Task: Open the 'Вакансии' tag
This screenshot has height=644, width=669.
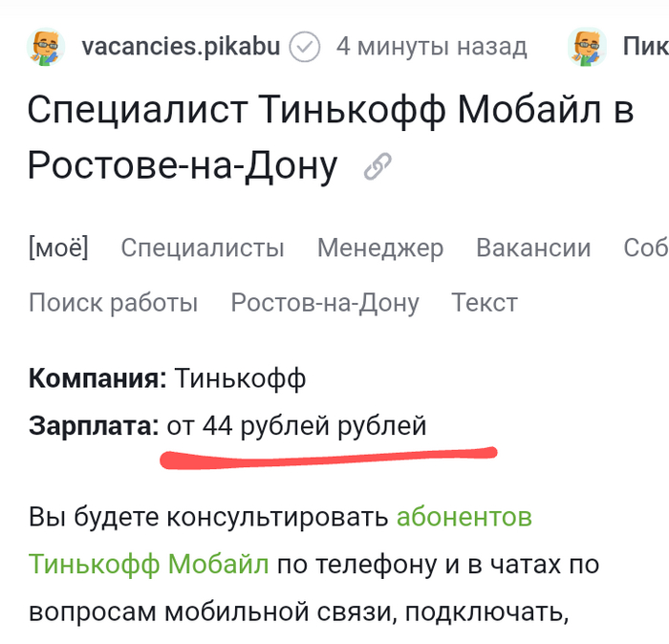Action: [533, 248]
